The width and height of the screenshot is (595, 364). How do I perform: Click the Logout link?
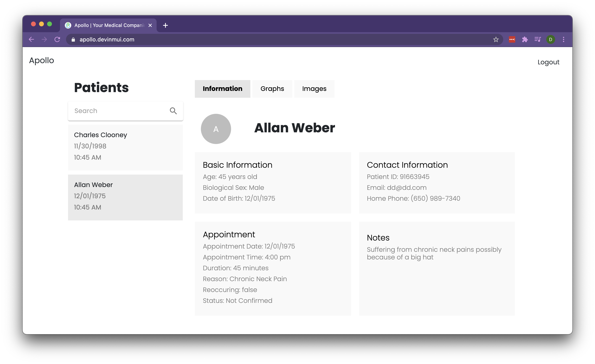click(x=548, y=62)
